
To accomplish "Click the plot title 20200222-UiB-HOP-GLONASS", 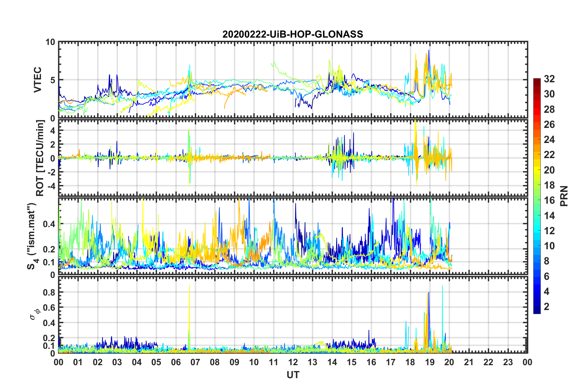I will pyautogui.click(x=293, y=34).
